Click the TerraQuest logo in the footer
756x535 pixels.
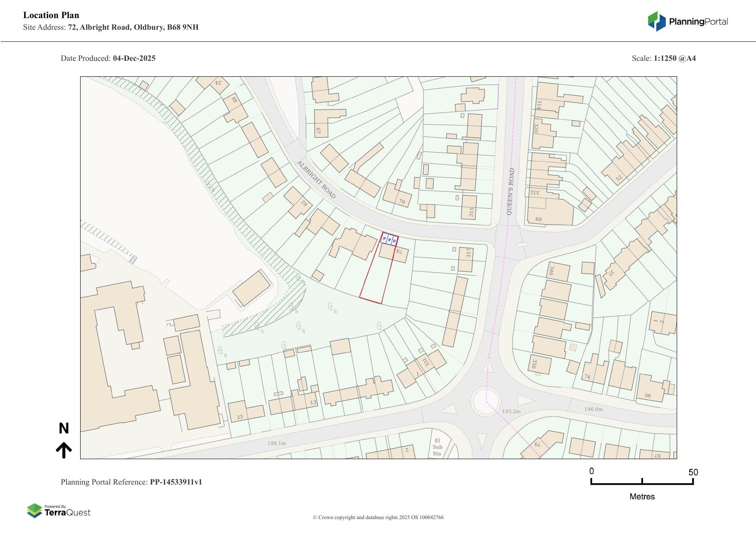click(x=59, y=511)
